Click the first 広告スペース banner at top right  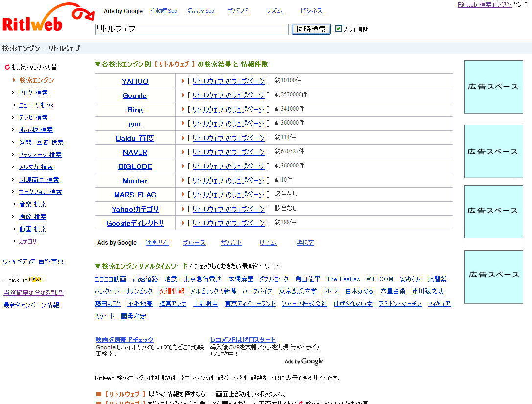[494, 87]
